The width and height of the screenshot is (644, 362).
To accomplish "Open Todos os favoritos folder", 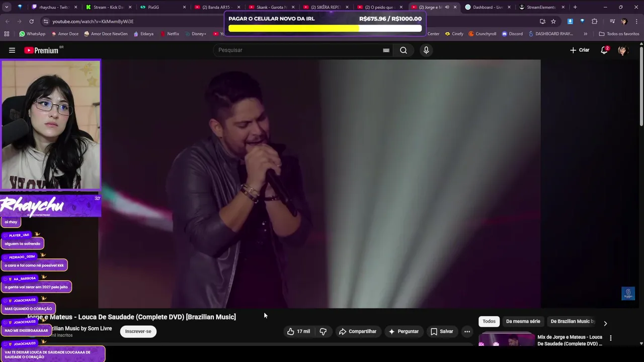I will (619, 34).
